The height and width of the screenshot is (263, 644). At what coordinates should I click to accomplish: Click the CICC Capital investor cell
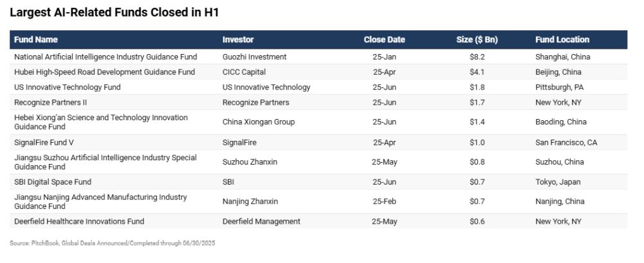(x=244, y=72)
